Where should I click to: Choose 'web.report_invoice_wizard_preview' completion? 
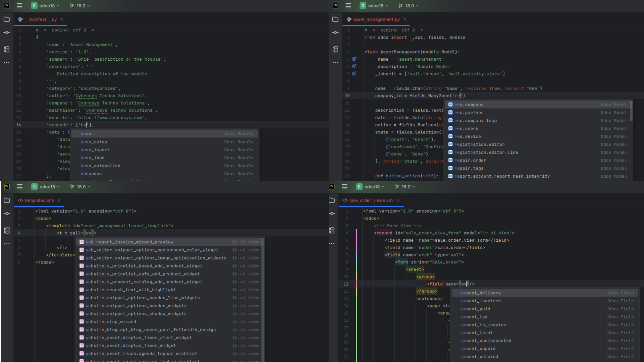169,242
